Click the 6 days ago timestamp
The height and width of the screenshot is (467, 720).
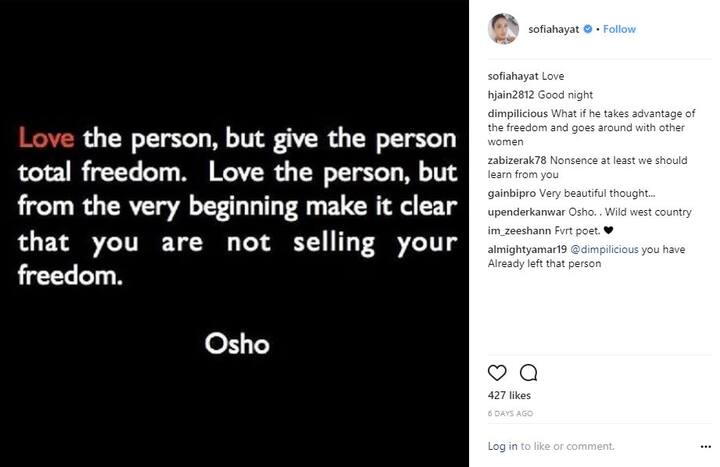tap(510, 413)
